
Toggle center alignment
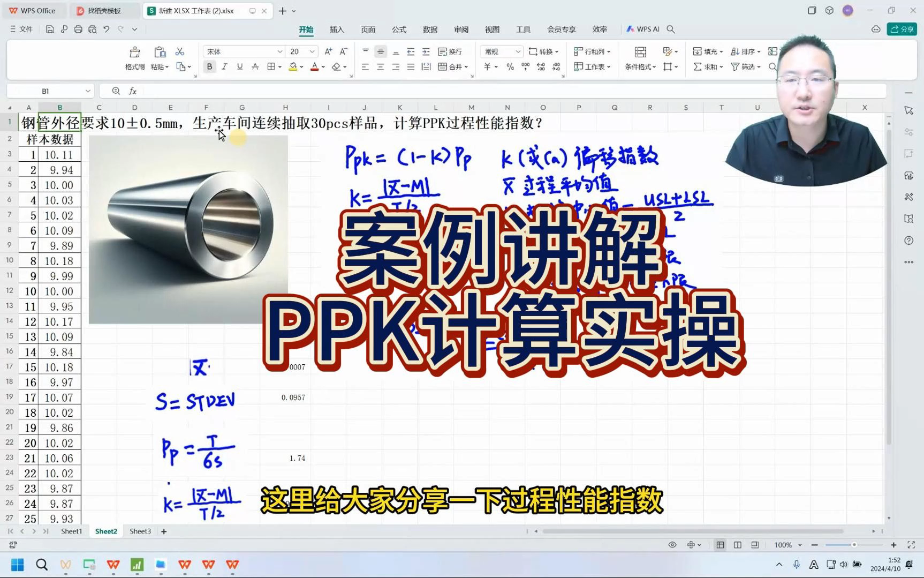tap(380, 66)
